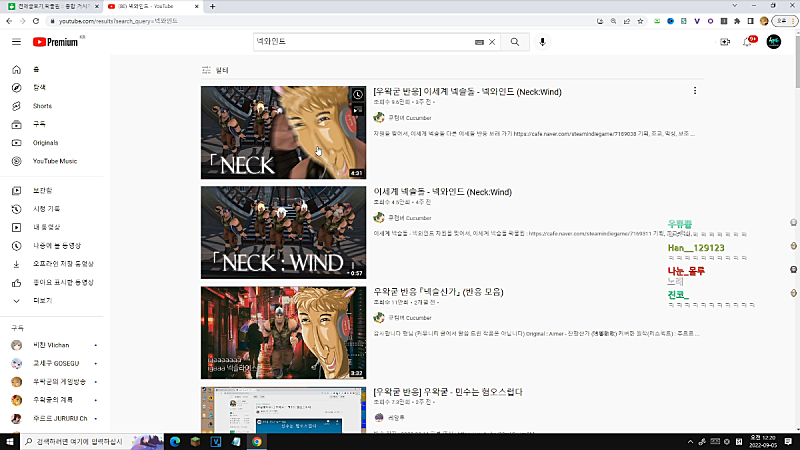This screenshot has height=450, width=800.
Task: Click the create video camera icon
Action: point(725,42)
